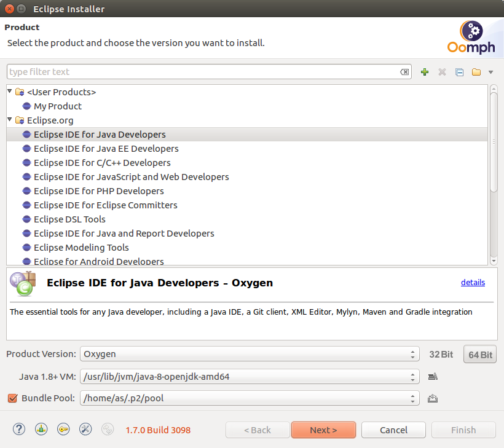Screen dimensions: 504x448
Task: Click the SSH2 key settings icon
Action: pyautogui.click(x=63, y=430)
